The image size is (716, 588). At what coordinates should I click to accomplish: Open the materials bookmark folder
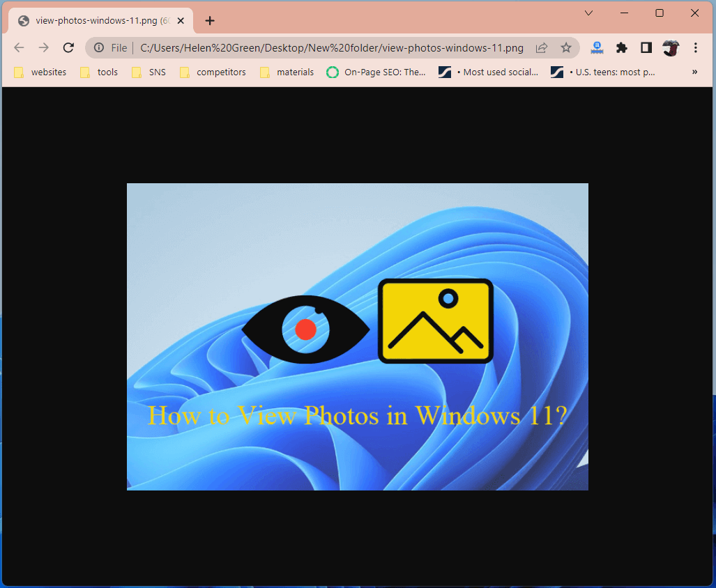(287, 72)
